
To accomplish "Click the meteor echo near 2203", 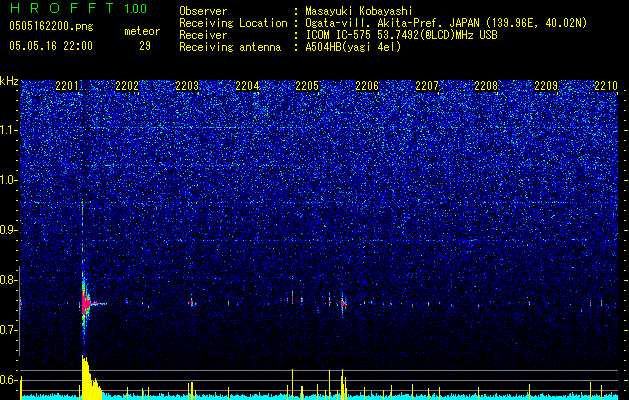I will click(192, 303).
